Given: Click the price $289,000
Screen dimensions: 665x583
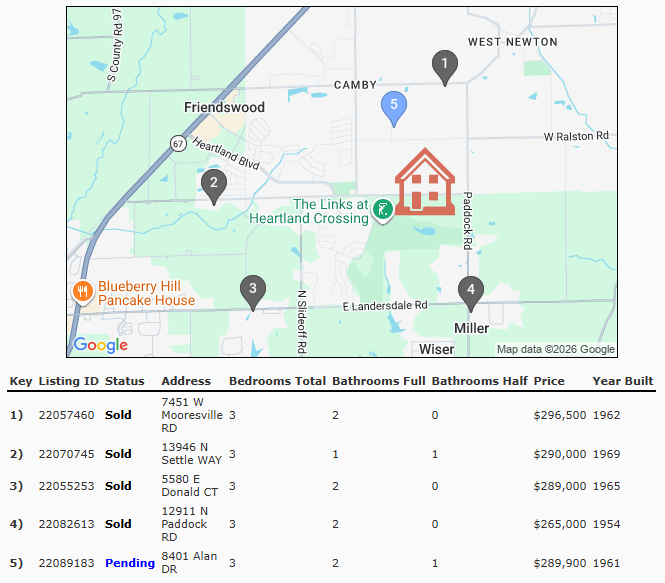Looking at the screenshot, I should pos(560,486).
